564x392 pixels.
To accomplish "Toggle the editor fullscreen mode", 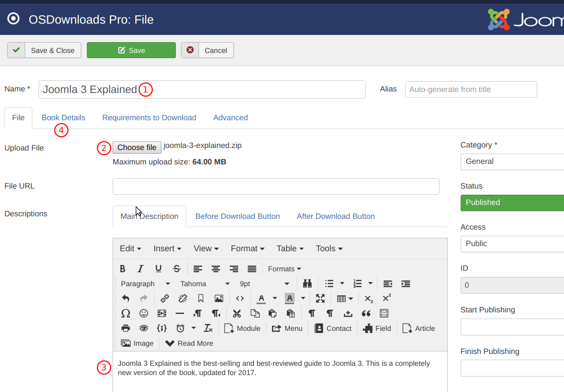I will pyautogui.click(x=320, y=298).
